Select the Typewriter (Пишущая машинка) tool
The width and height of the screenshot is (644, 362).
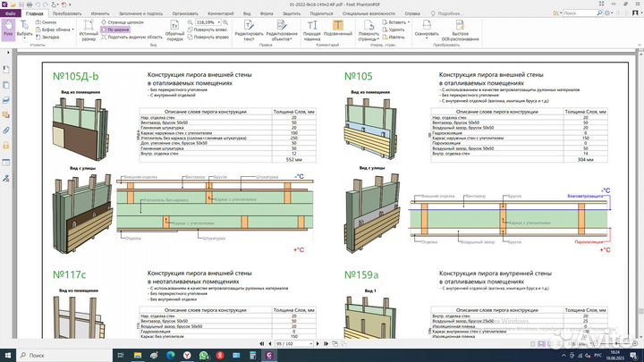pyautogui.click(x=312, y=30)
